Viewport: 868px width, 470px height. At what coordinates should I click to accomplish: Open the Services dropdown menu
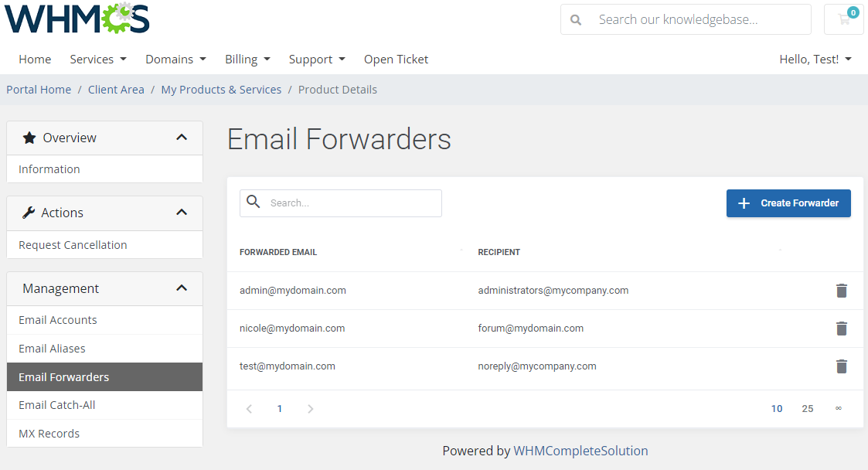point(98,60)
